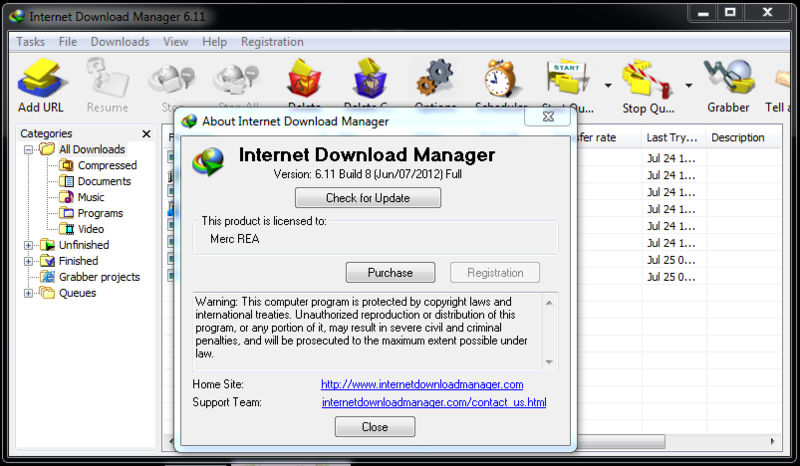
Task: Open the View menu
Action: coord(176,42)
